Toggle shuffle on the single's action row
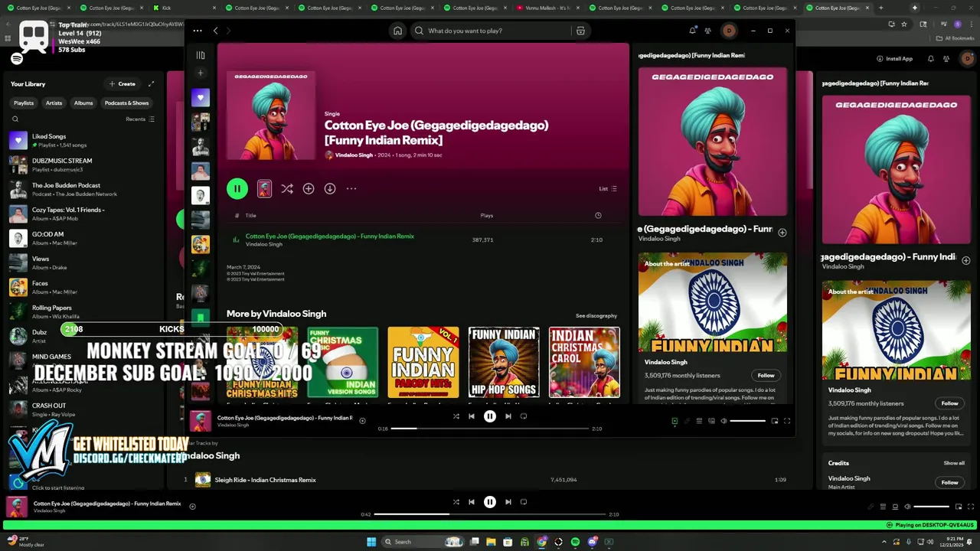980x551 pixels. pos(287,188)
